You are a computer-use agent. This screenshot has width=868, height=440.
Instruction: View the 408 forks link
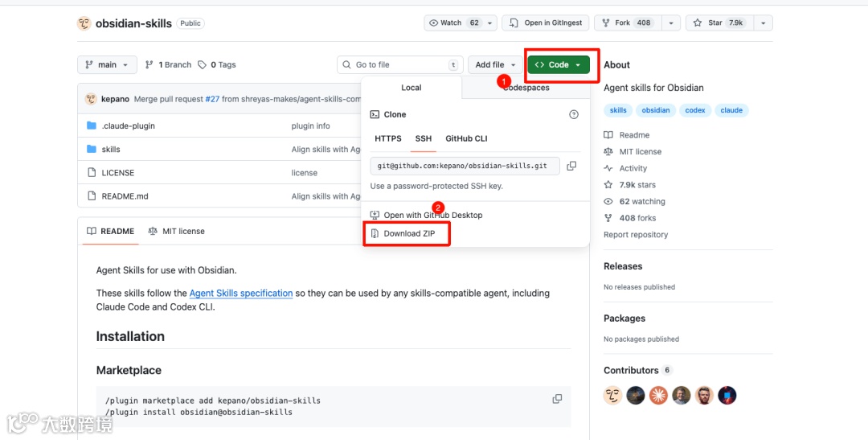click(x=631, y=218)
